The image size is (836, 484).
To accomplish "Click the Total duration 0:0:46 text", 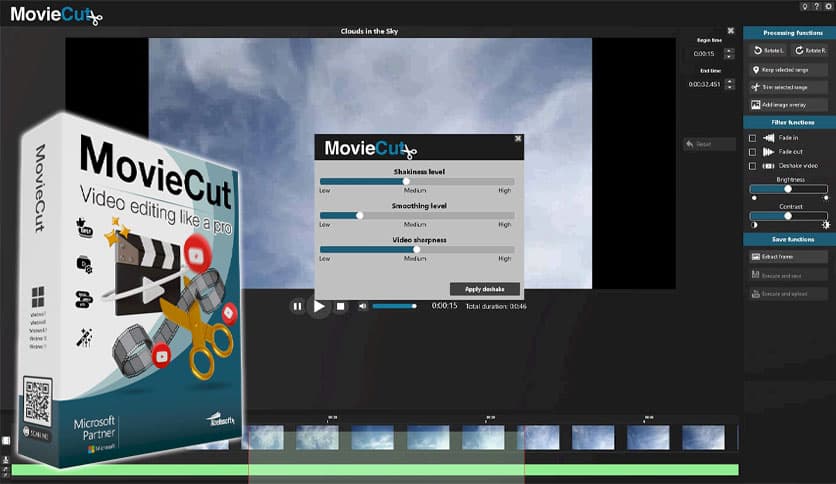I will [x=496, y=306].
